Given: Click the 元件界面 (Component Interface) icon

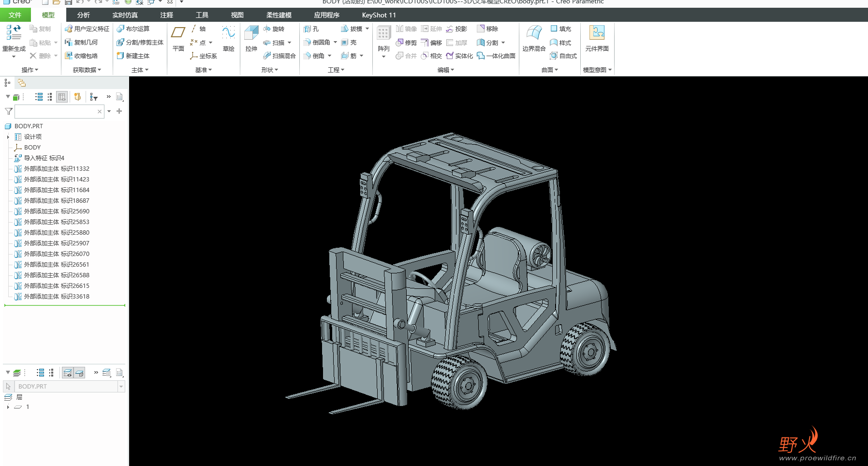Looking at the screenshot, I should [x=597, y=33].
